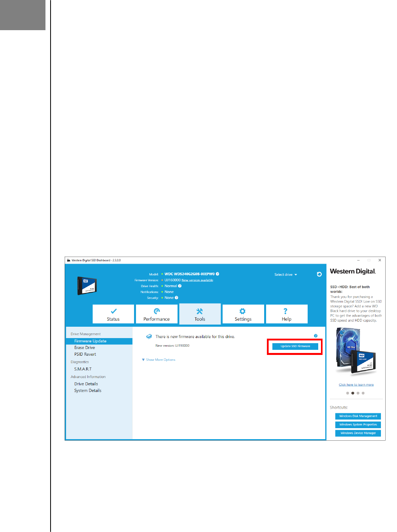
Task: Click the help icon next to Drive Health
Action: (180, 286)
